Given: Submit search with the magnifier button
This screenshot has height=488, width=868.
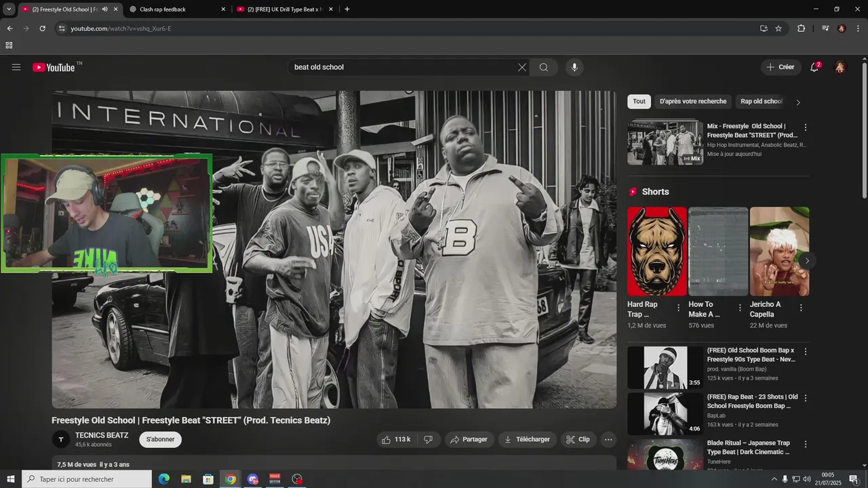Looking at the screenshot, I should (x=544, y=67).
